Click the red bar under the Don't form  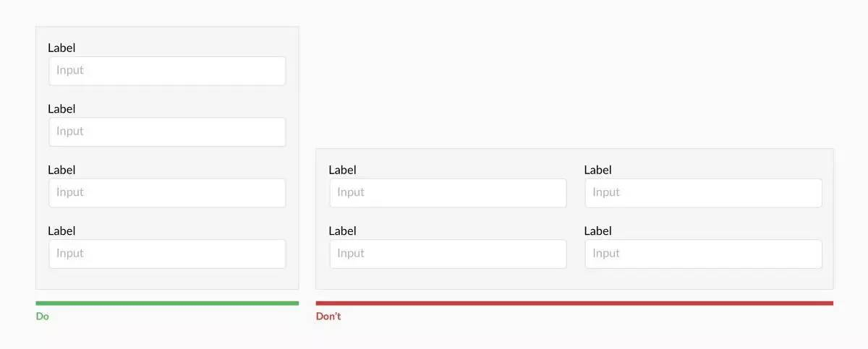[574, 303]
